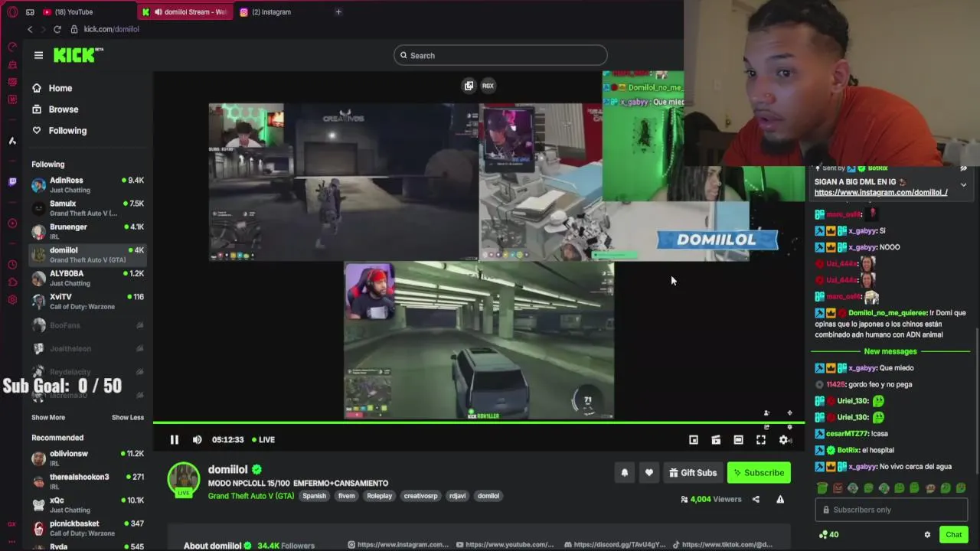
Task: Expand list with Show More
Action: point(48,418)
